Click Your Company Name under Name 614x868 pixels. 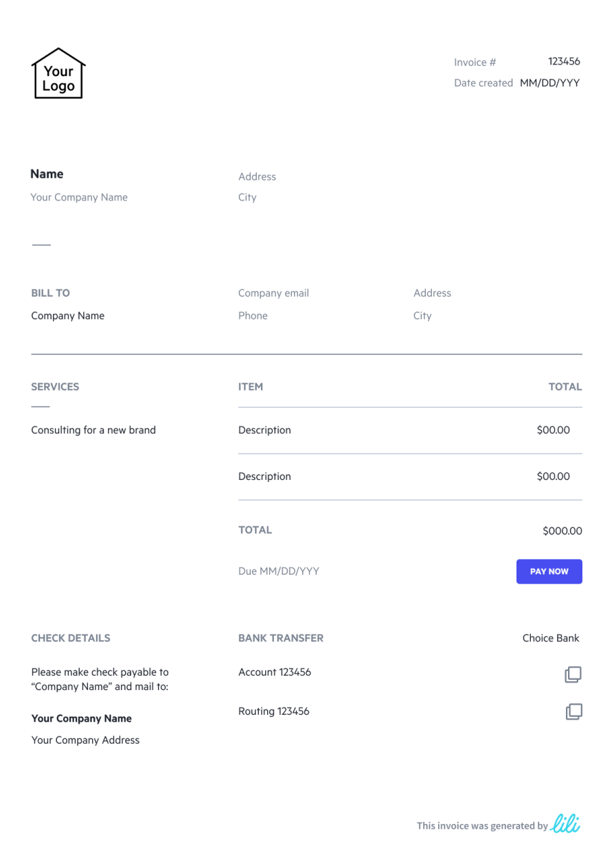tap(79, 197)
